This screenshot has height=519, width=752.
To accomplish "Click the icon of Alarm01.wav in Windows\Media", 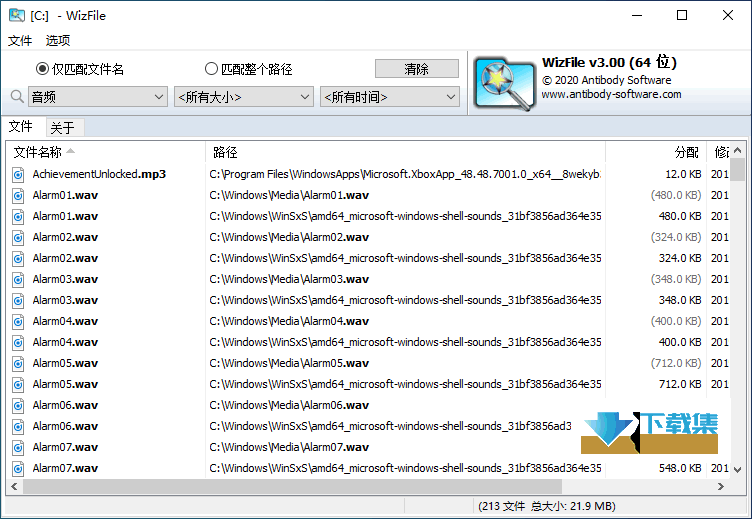I will click(17, 195).
